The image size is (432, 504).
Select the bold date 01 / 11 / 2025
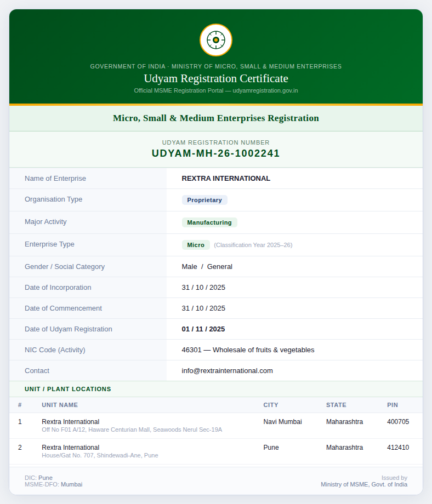tap(203, 329)
